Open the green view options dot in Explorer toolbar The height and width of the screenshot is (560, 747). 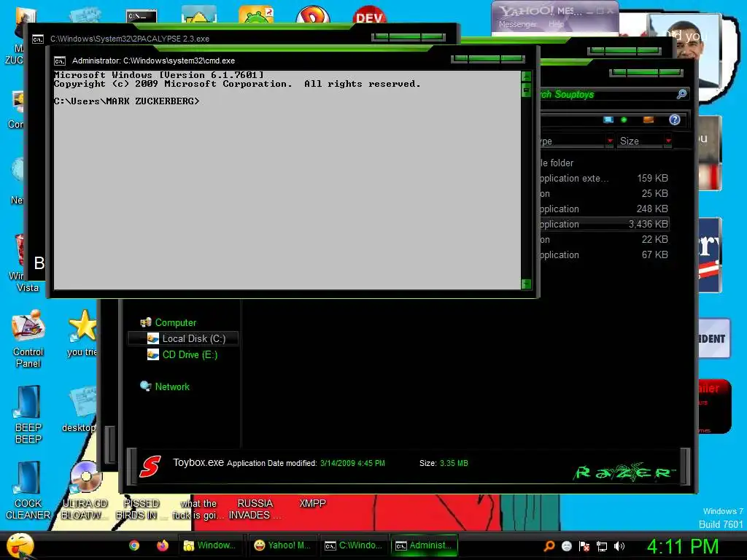point(624,120)
